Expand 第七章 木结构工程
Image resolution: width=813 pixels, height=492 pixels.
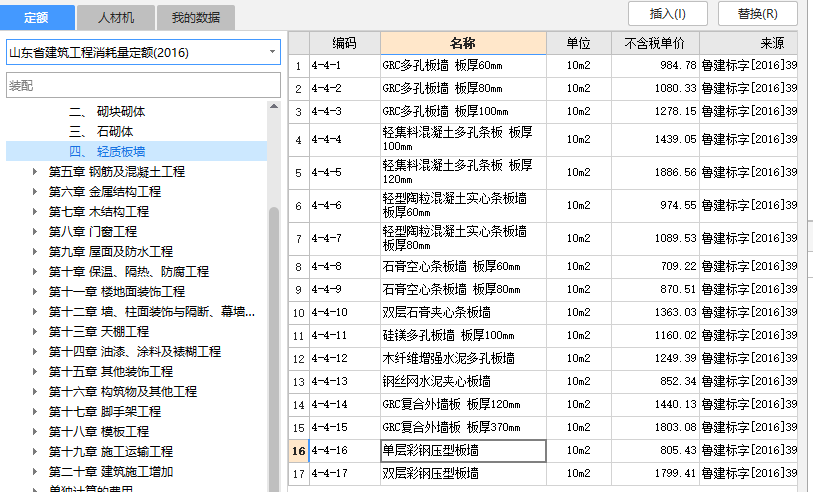click(x=35, y=212)
